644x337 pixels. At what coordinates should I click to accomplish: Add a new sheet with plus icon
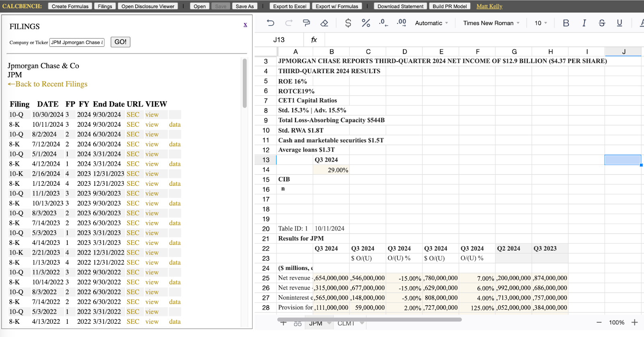point(283,323)
